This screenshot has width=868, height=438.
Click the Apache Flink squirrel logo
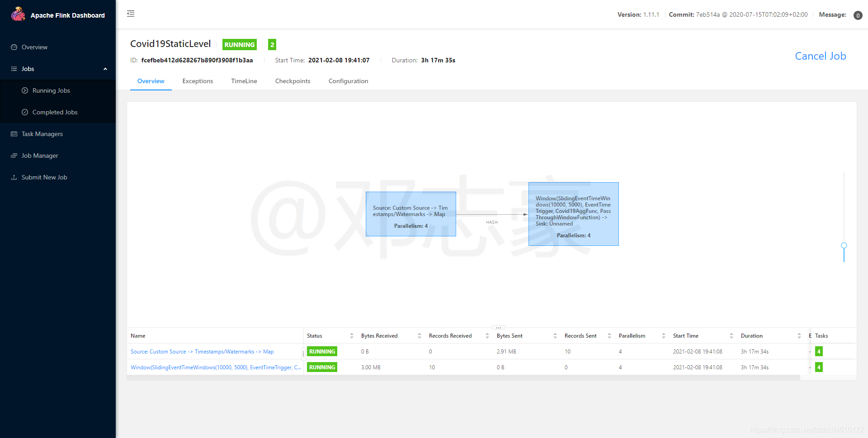18,14
